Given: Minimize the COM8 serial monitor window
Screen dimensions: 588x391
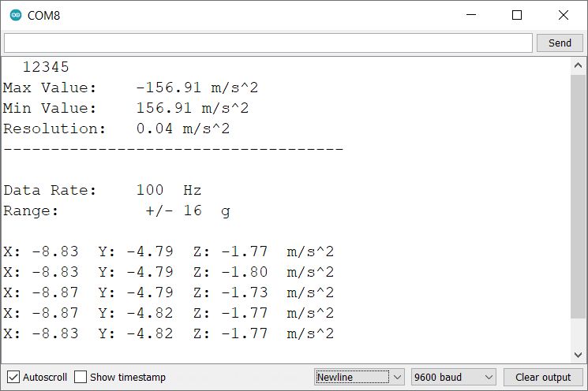Looking at the screenshot, I should (x=471, y=15).
